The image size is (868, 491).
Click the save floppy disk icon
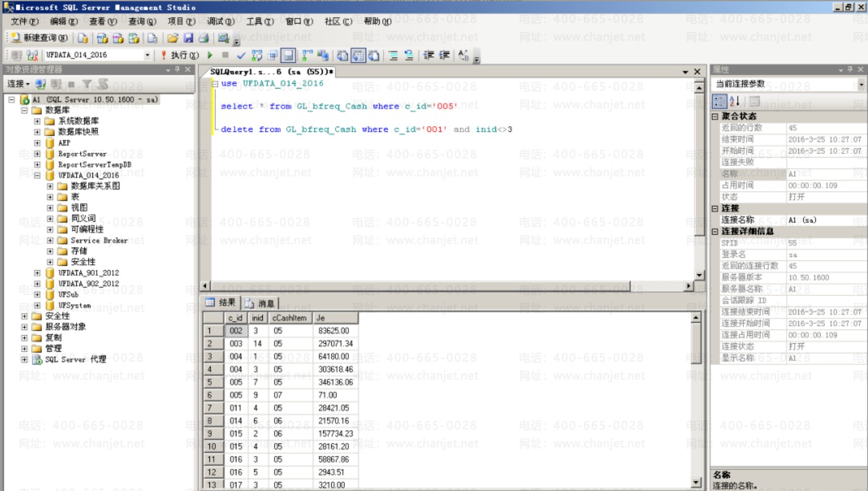(x=188, y=38)
